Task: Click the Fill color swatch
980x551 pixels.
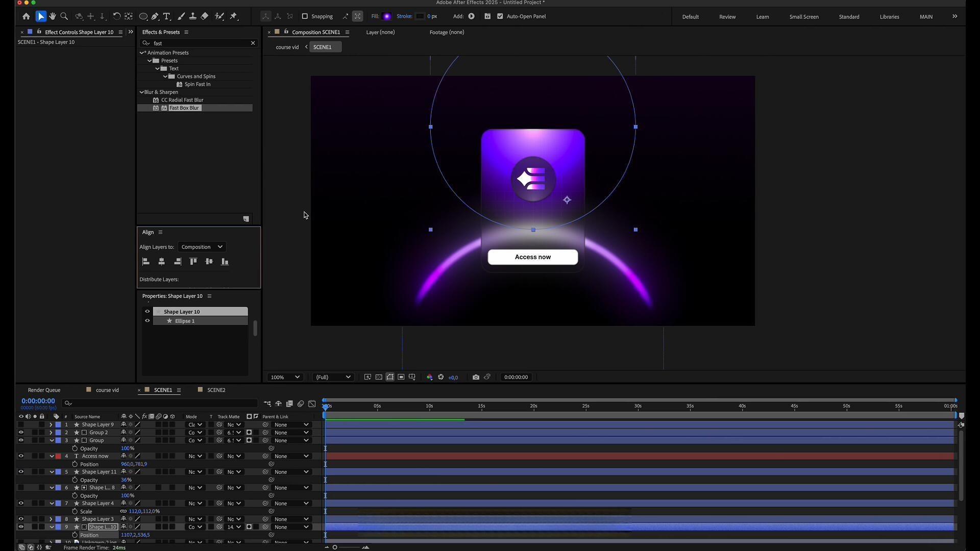Action: [x=387, y=16]
